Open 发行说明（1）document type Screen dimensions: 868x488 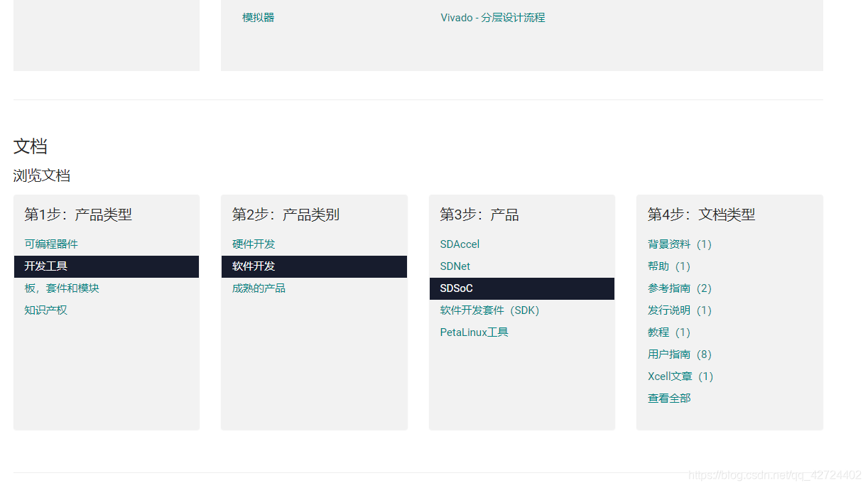680,310
